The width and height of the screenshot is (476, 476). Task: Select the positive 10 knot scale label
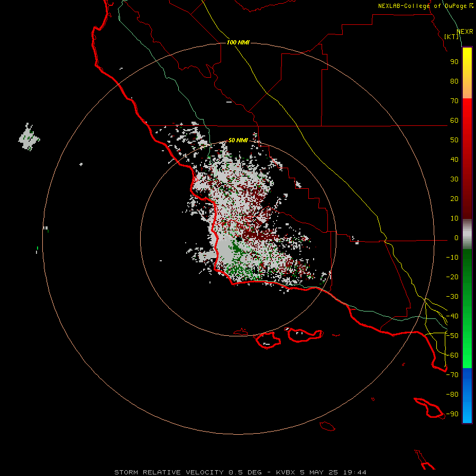(454, 218)
